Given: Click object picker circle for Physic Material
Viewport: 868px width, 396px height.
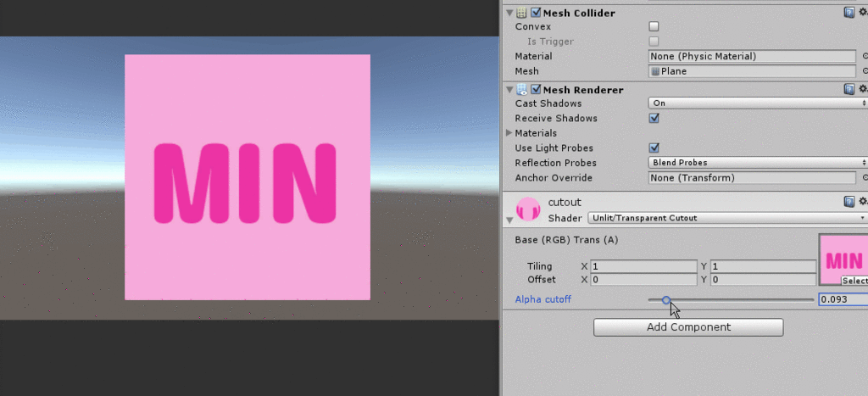Looking at the screenshot, I should (x=865, y=57).
